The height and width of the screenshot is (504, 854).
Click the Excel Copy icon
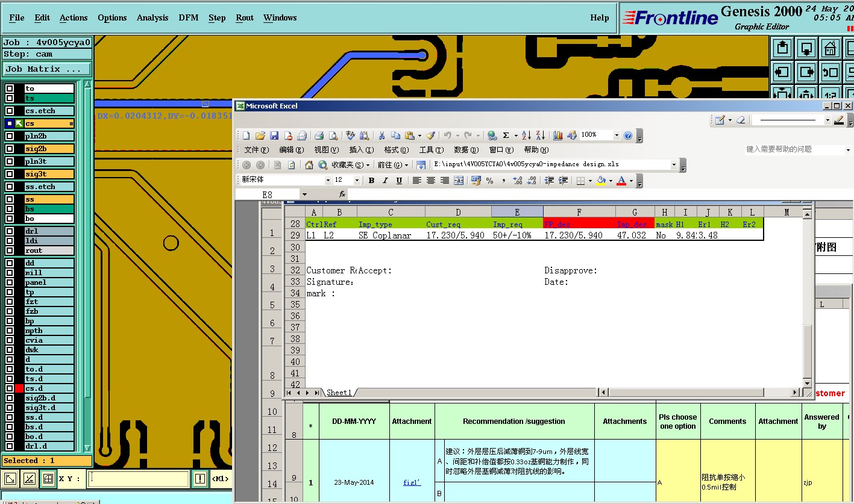click(x=395, y=135)
